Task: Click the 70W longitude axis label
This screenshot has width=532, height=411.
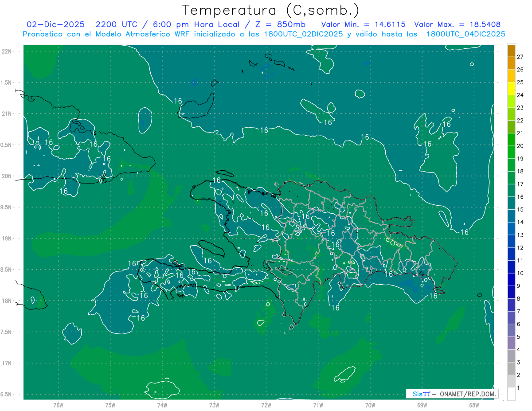Action: [x=370, y=405]
